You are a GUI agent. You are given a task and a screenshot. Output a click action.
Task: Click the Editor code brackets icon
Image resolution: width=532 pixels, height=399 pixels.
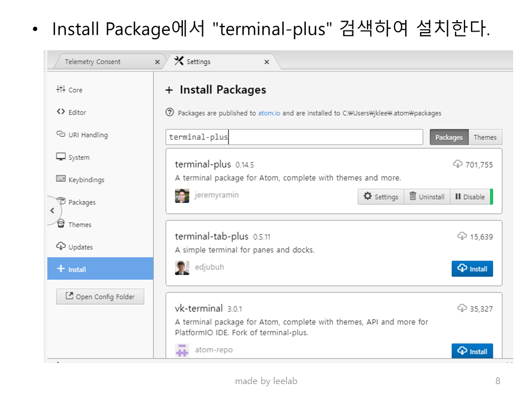click(61, 111)
